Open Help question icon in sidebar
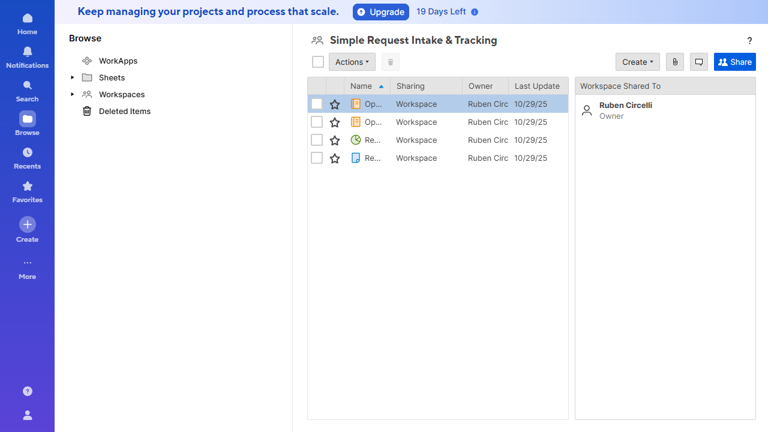768x432 pixels. [x=27, y=391]
